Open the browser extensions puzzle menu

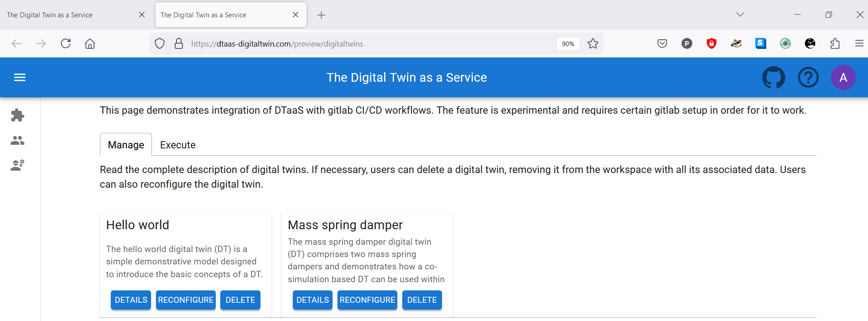pyautogui.click(x=835, y=44)
